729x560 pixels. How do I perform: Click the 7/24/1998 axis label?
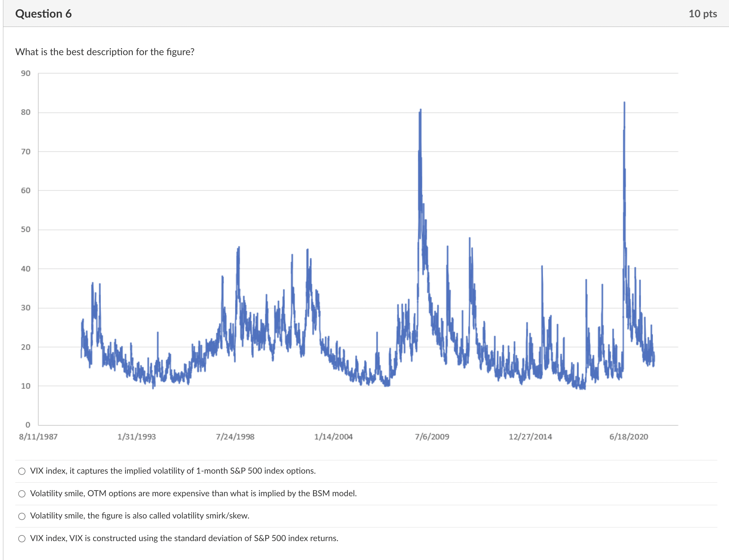point(235,437)
